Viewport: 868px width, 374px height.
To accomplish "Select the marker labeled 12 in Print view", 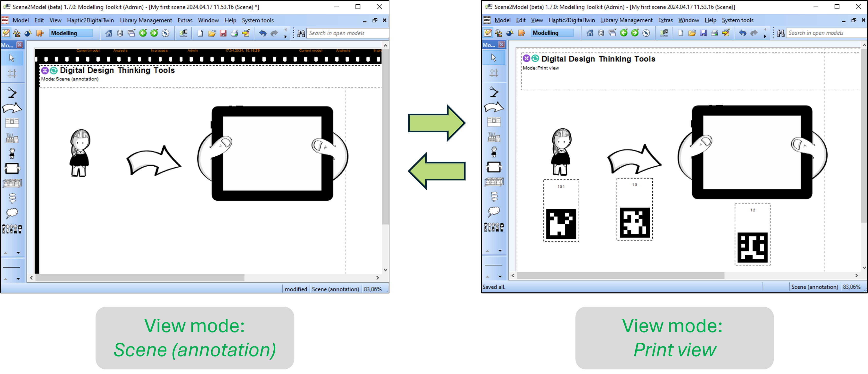I will [753, 234].
